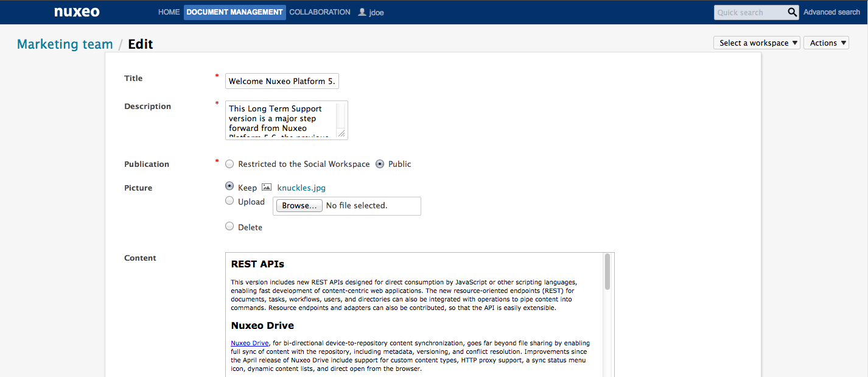The image size is (868, 377).
Task: Follow the Nuxeo Drive hyperlink in content
Action: click(x=250, y=343)
